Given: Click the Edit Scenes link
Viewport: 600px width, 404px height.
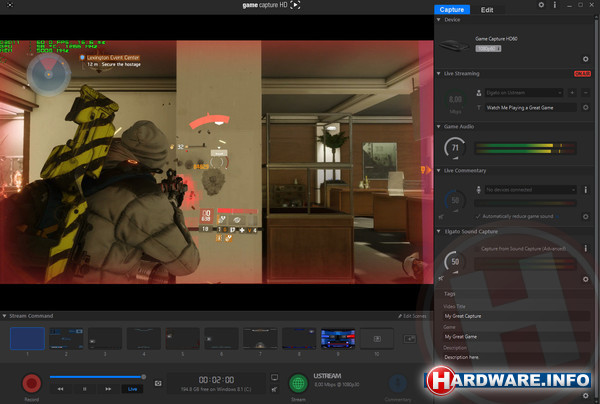Looking at the screenshot, I should (x=412, y=316).
